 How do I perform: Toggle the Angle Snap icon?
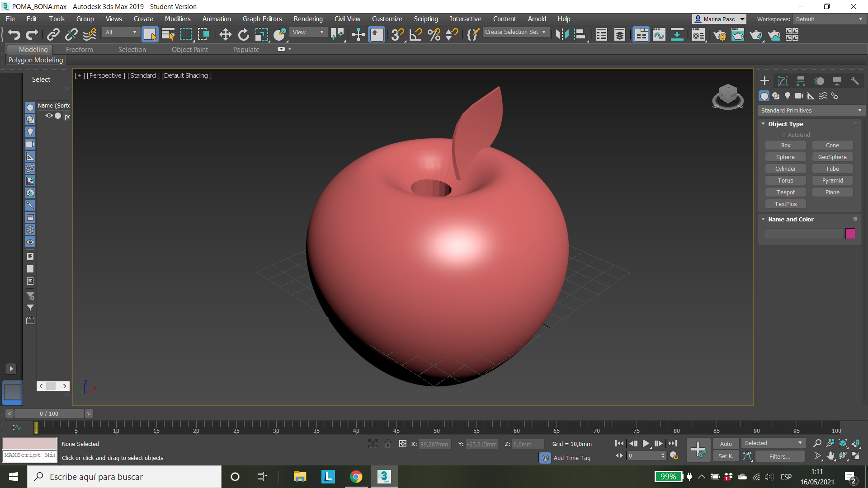[415, 34]
